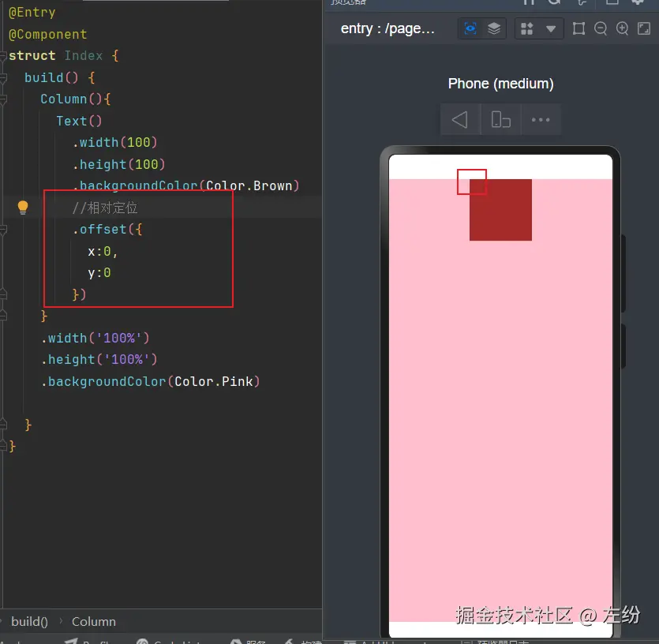The width and height of the screenshot is (659, 644).
Task: Collapse the .offset({ fold marker in the gutter
Action: coord(3,230)
